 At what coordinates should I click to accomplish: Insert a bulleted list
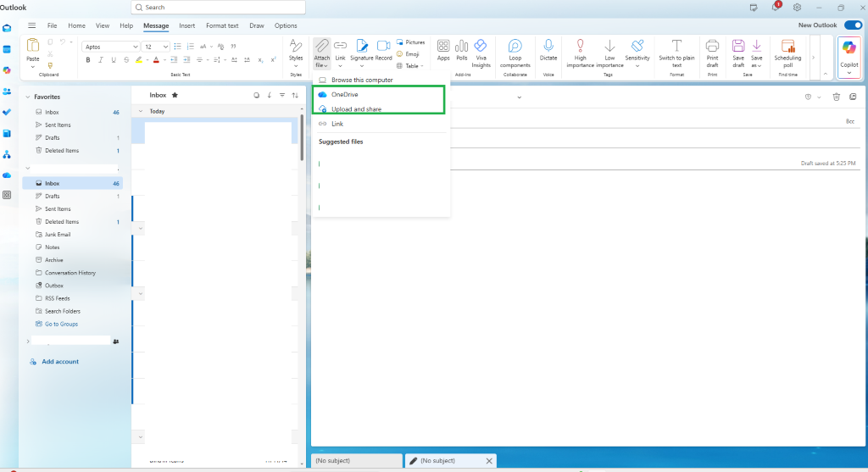(x=177, y=47)
